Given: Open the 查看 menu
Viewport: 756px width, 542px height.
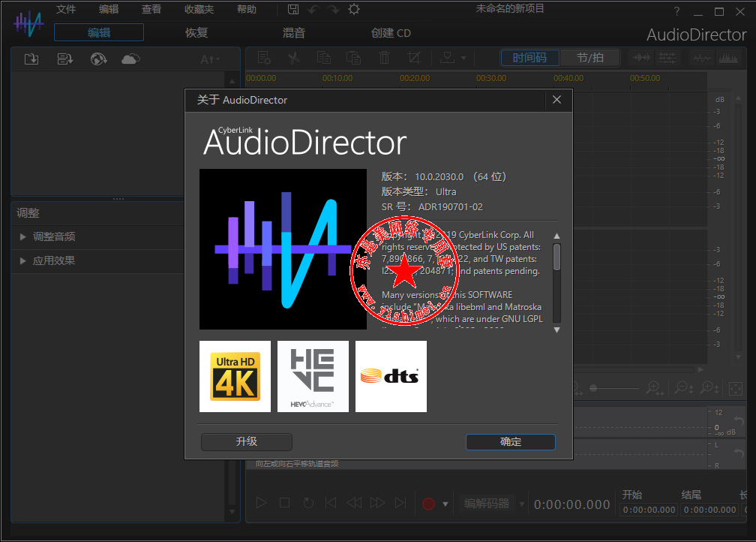Looking at the screenshot, I should coord(151,9).
